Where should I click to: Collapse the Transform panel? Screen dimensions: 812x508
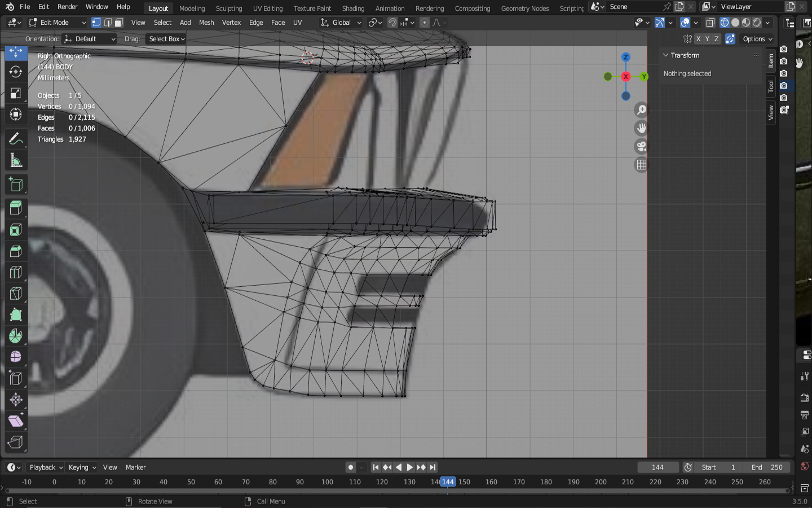pos(665,55)
